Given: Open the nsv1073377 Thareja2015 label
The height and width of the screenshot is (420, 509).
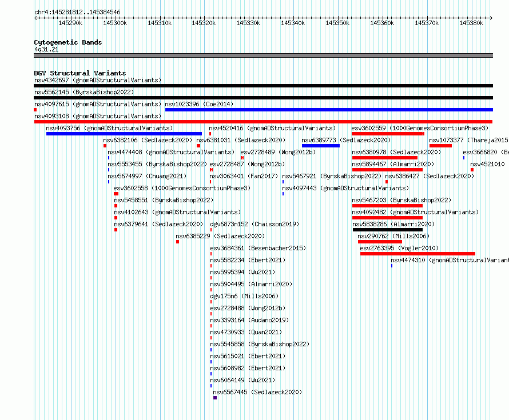Looking at the screenshot, I should [x=469, y=140].
